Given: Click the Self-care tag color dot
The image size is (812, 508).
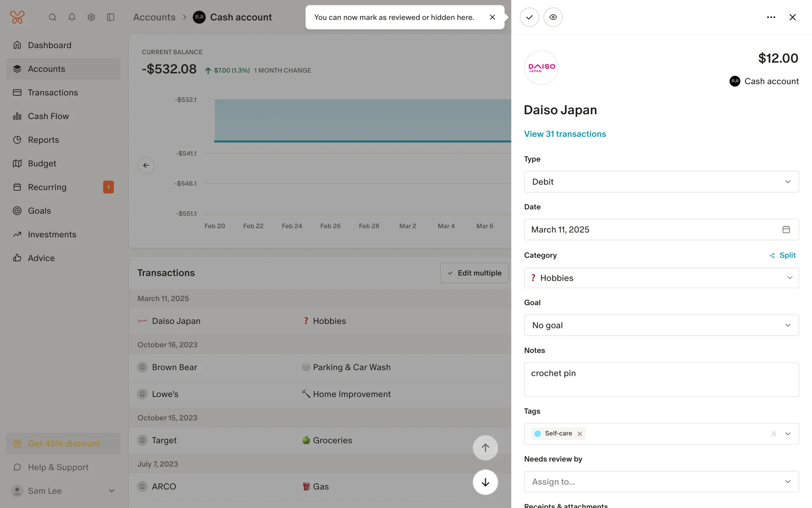Looking at the screenshot, I should (x=538, y=434).
